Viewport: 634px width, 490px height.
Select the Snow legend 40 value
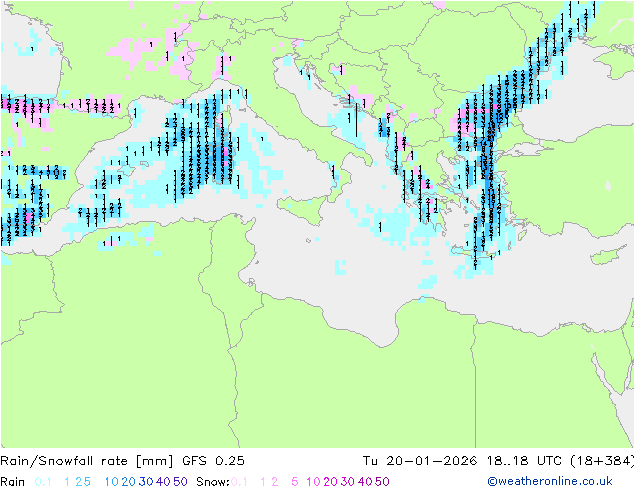365,482
